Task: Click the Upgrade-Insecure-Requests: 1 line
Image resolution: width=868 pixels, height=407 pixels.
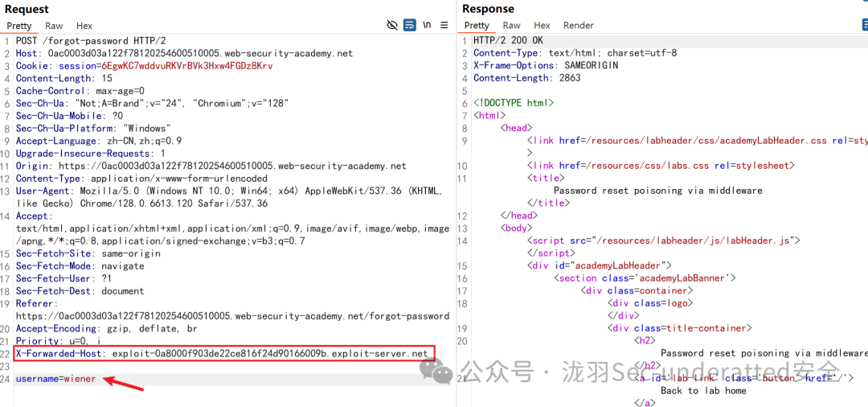Action: pyautogui.click(x=91, y=154)
